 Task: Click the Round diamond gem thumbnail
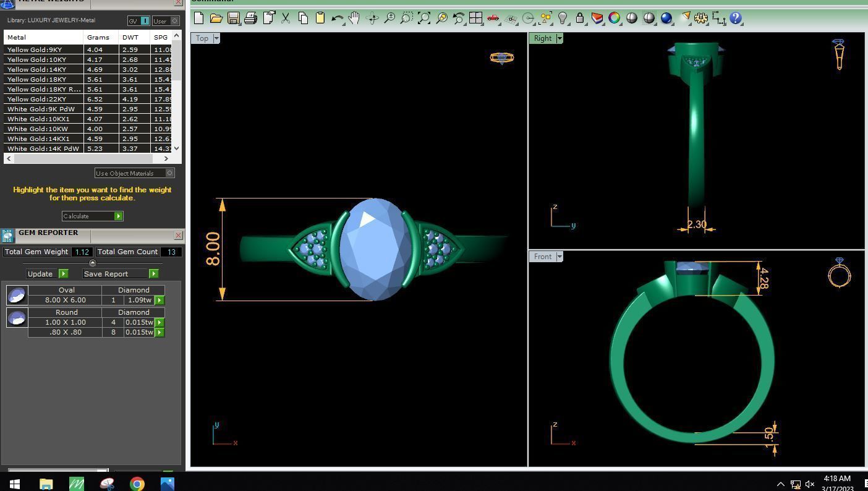point(17,318)
